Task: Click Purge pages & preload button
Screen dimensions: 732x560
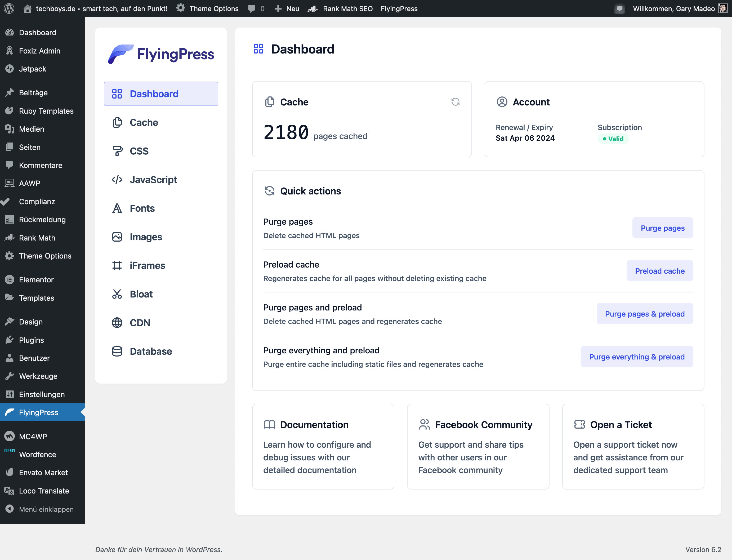Action: click(645, 314)
